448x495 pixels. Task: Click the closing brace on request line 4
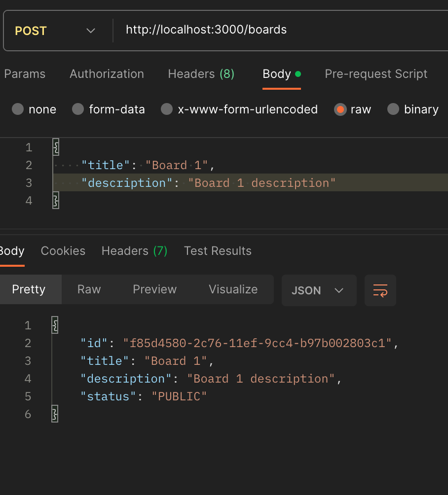56,201
